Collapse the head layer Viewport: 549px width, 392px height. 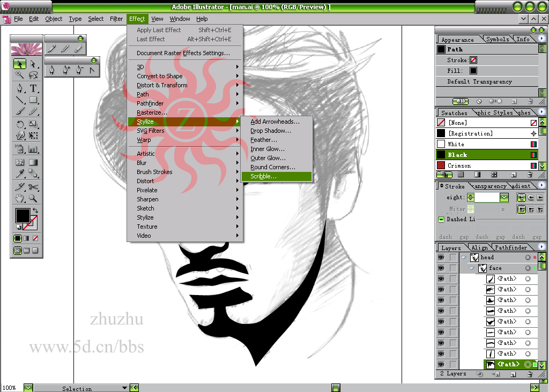(464, 258)
